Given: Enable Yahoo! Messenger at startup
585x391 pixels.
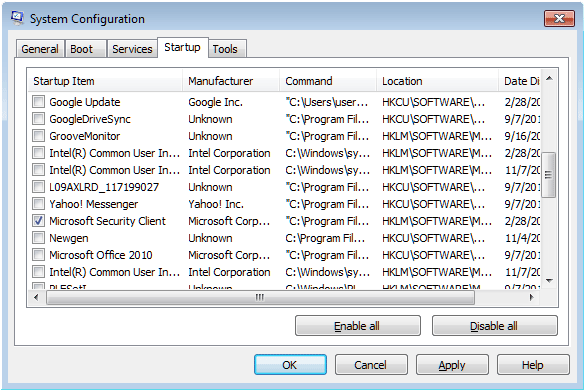Looking at the screenshot, I should pyautogui.click(x=38, y=204).
